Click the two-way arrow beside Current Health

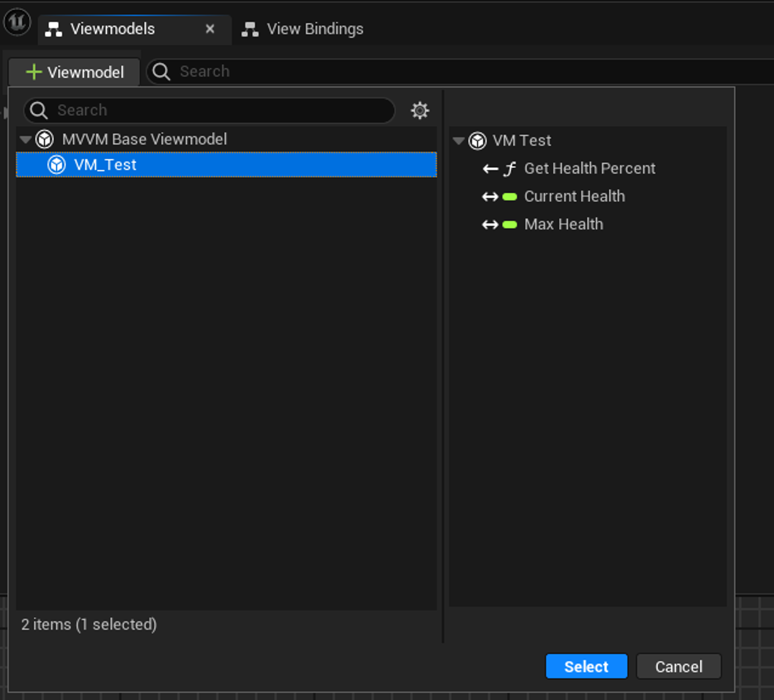(490, 197)
